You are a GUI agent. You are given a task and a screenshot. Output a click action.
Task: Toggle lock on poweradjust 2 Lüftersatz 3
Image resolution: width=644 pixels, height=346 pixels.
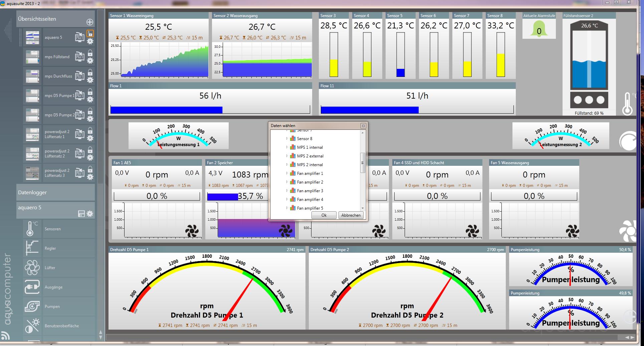(x=90, y=169)
